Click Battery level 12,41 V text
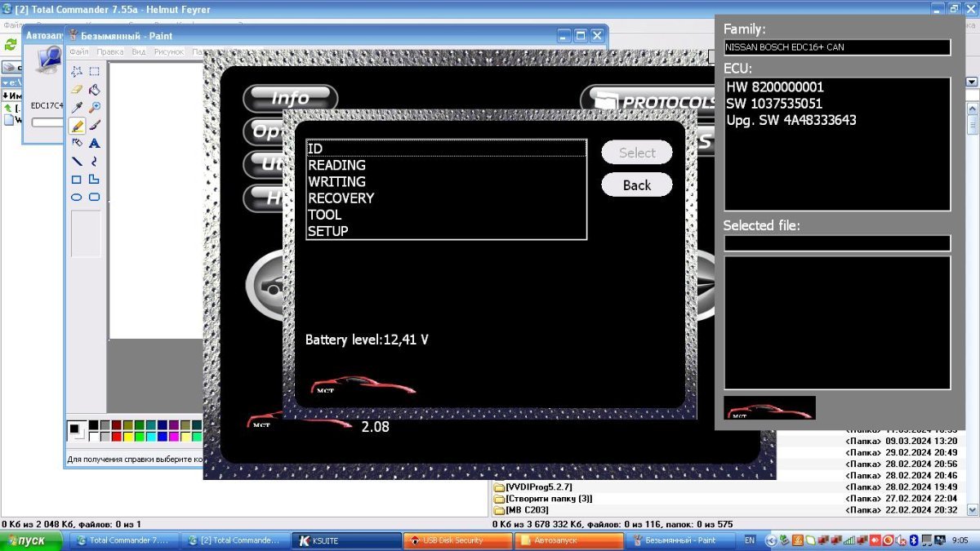The width and height of the screenshot is (980, 551). 367,340
